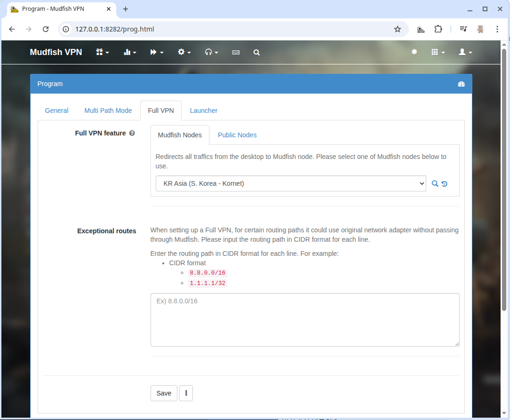Open the headphones support navbar menu

pyautogui.click(x=211, y=52)
